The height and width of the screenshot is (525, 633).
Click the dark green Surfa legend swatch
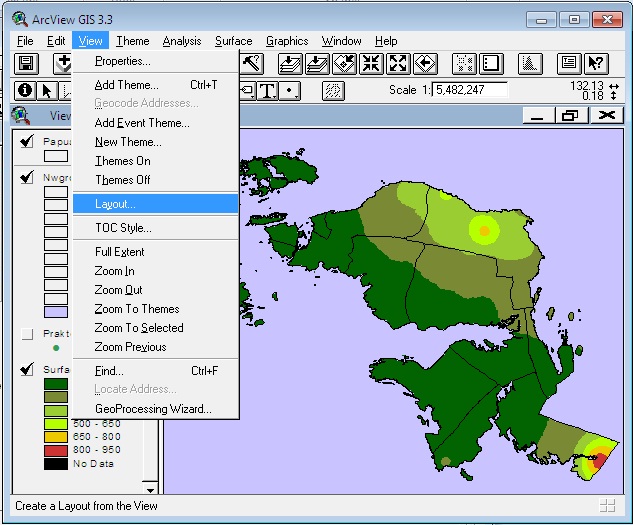tap(56, 384)
